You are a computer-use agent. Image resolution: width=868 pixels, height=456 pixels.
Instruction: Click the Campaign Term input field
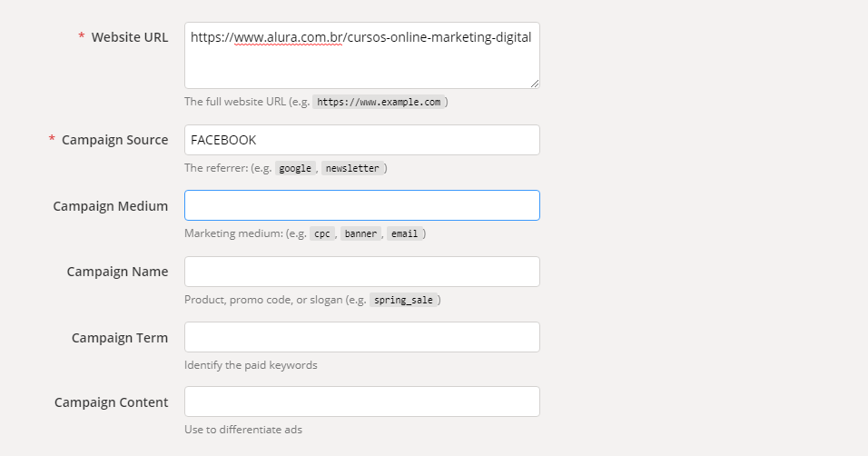click(x=361, y=337)
